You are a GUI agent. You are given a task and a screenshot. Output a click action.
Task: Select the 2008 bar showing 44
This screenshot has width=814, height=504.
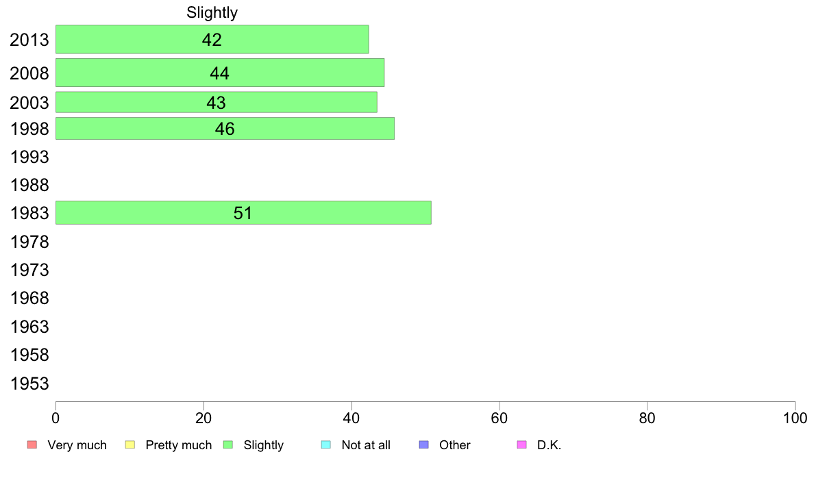click(219, 73)
